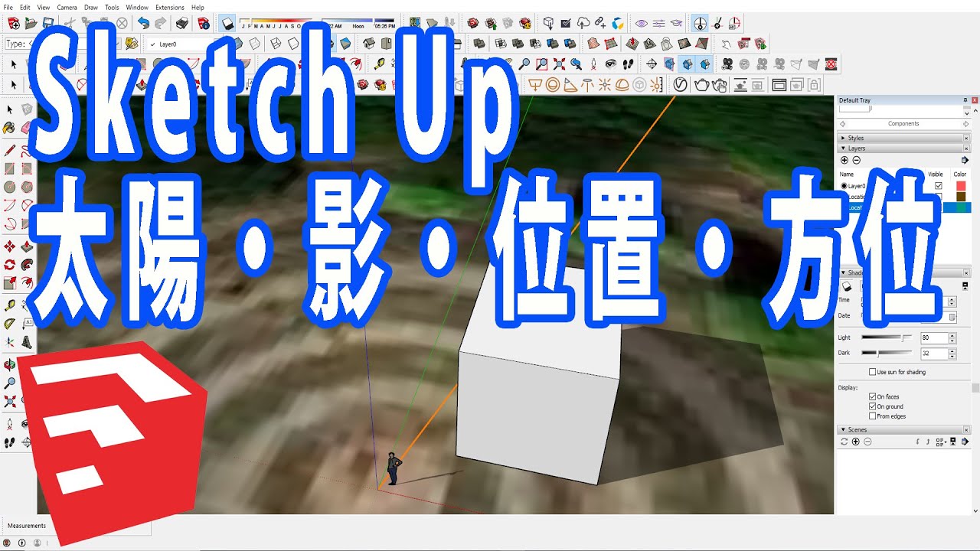Open the Scenes details menu arrow
This screenshot has width=980, height=551.
tap(965, 442)
